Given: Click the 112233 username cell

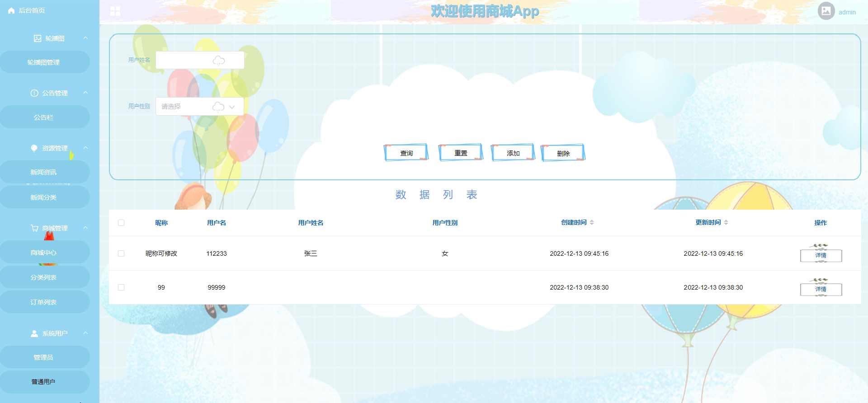Looking at the screenshot, I should pos(217,253).
